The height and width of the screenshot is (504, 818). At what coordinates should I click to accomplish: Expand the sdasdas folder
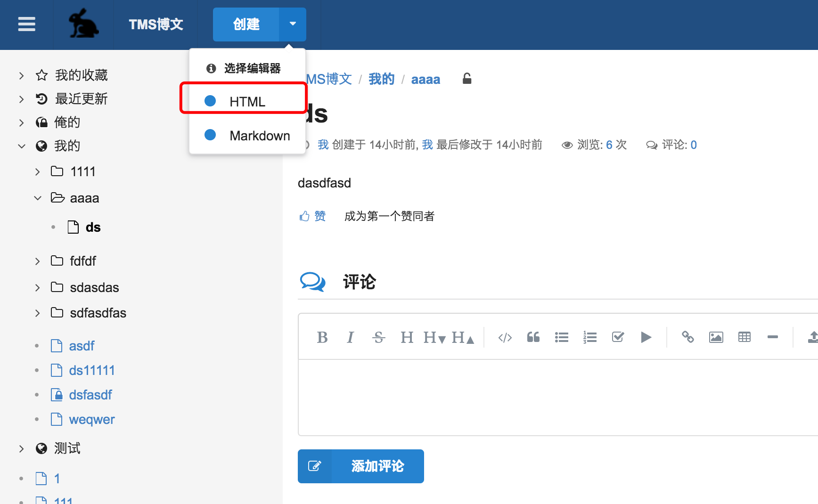pos(37,288)
